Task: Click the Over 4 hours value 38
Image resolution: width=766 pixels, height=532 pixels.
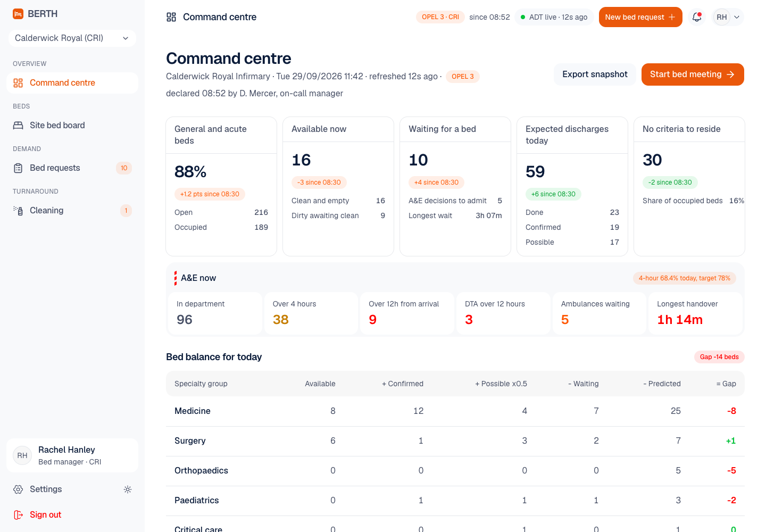Action: click(x=281, y=320)
